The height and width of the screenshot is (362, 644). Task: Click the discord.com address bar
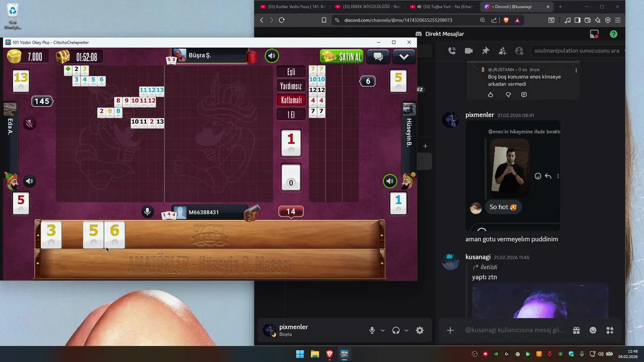pos(397,20)
